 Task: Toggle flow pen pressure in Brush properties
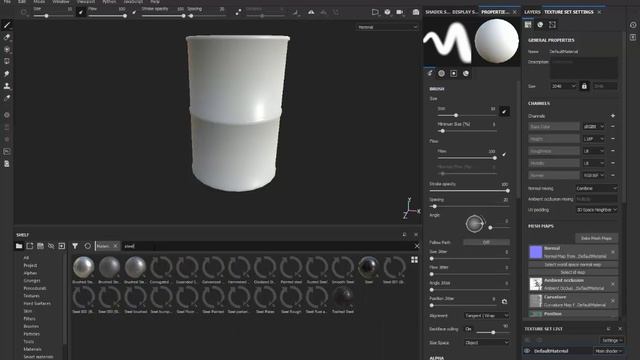(504, 154)
